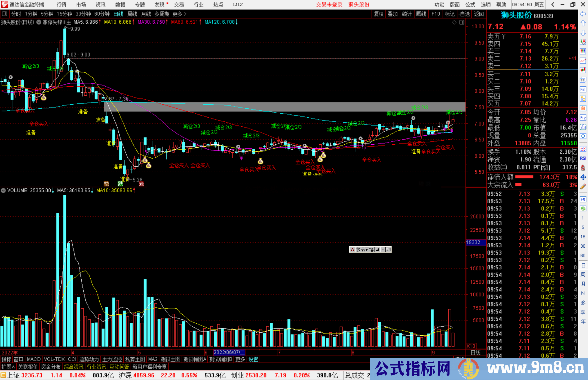Click the F10 company info sidebar icon
588x380 pixels.
(583, 89)
